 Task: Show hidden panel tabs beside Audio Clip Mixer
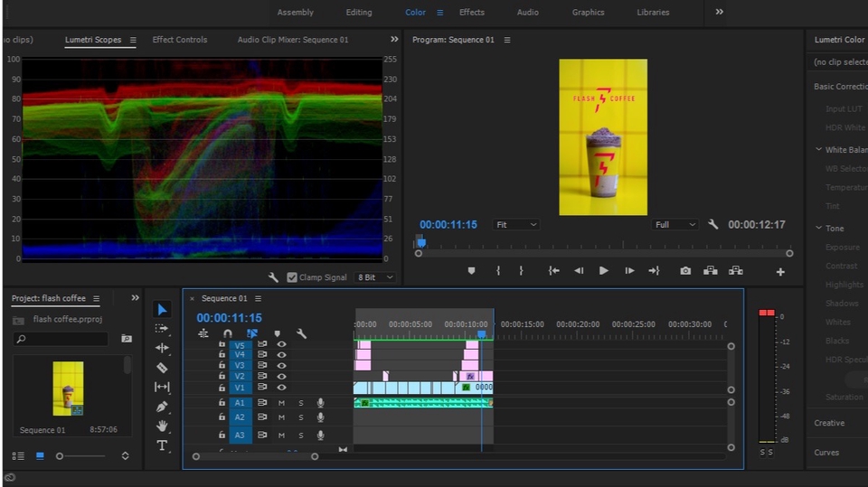[394, 39]
